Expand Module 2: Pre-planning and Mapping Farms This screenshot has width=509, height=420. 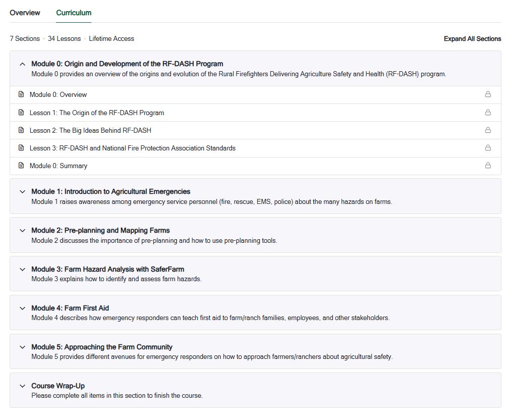coord(22,231)
